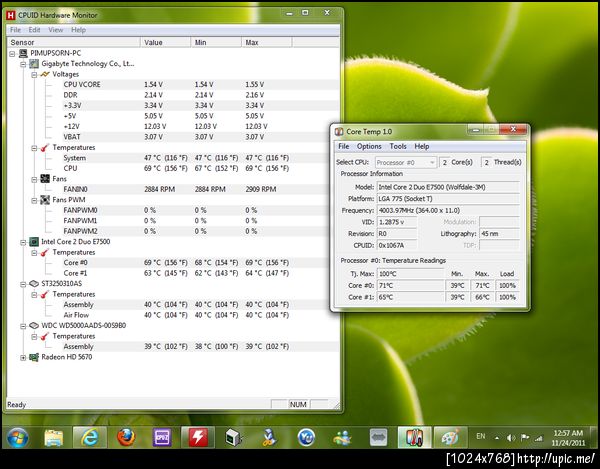Show hidden tray icons arrow

497,438
